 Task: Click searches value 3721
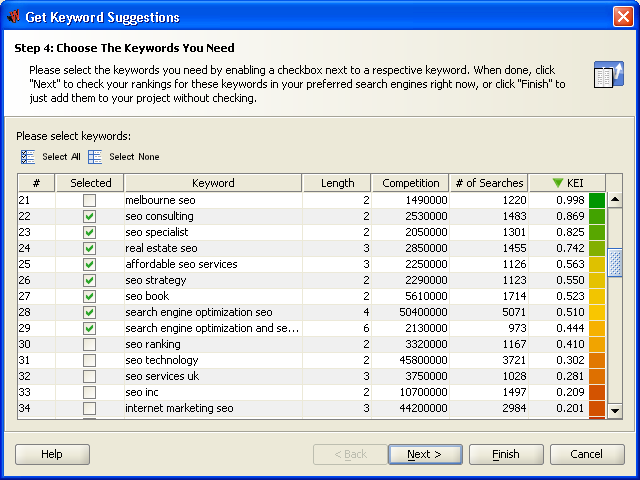coord(514,360)
